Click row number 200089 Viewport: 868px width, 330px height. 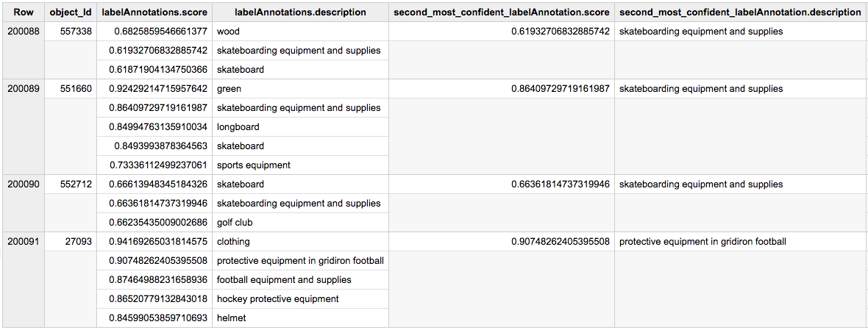point(24,89)
